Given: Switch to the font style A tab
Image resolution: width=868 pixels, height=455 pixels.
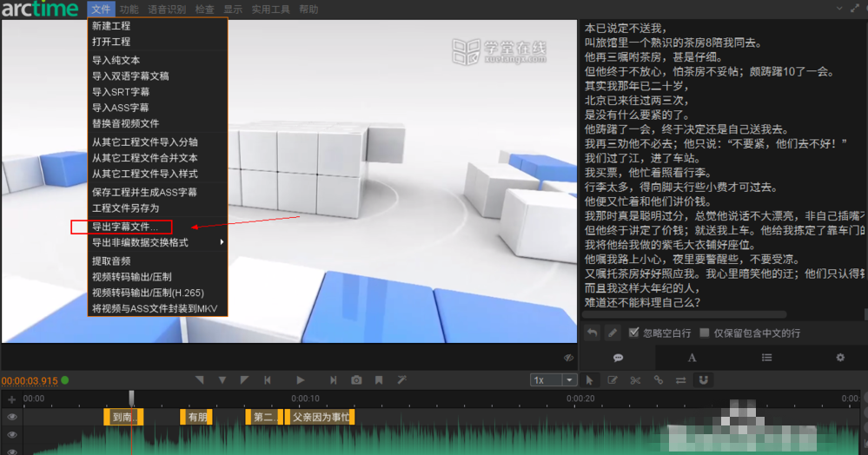Looking at the screenshot, I should 692,357.
